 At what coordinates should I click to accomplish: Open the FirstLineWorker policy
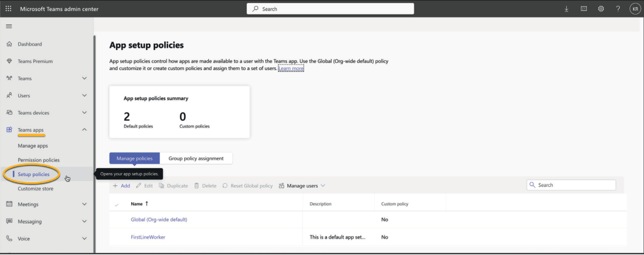click(x=148, y=237)
